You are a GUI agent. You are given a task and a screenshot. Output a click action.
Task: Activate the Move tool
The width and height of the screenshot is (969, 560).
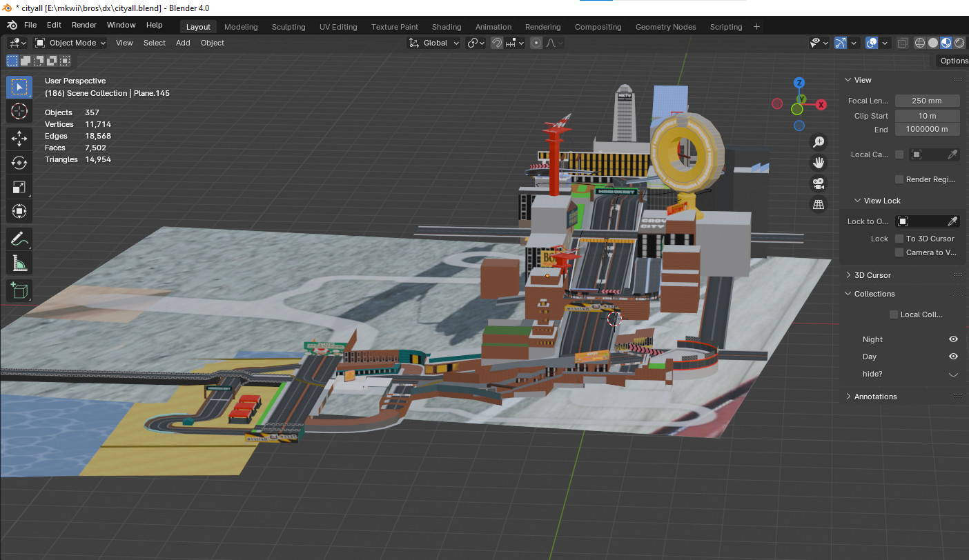pos(19,139)
